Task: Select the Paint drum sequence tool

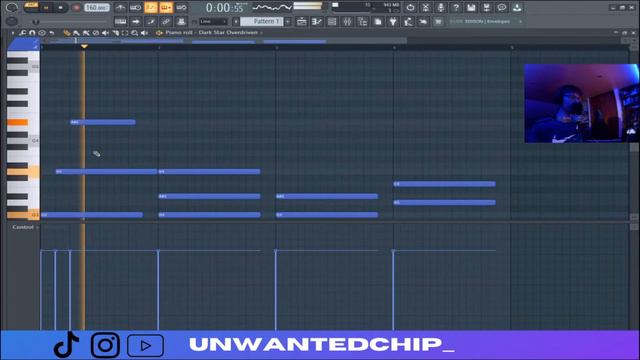Action: point(86,33)
